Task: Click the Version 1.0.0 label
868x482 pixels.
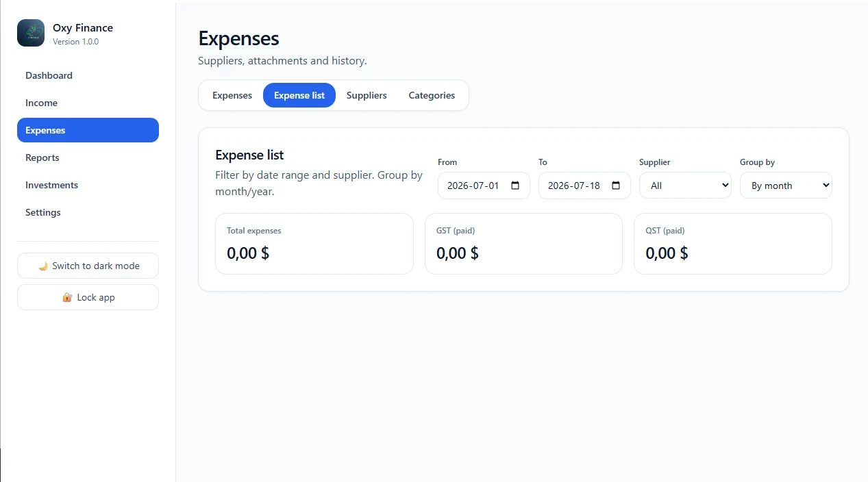Action: 75,42
